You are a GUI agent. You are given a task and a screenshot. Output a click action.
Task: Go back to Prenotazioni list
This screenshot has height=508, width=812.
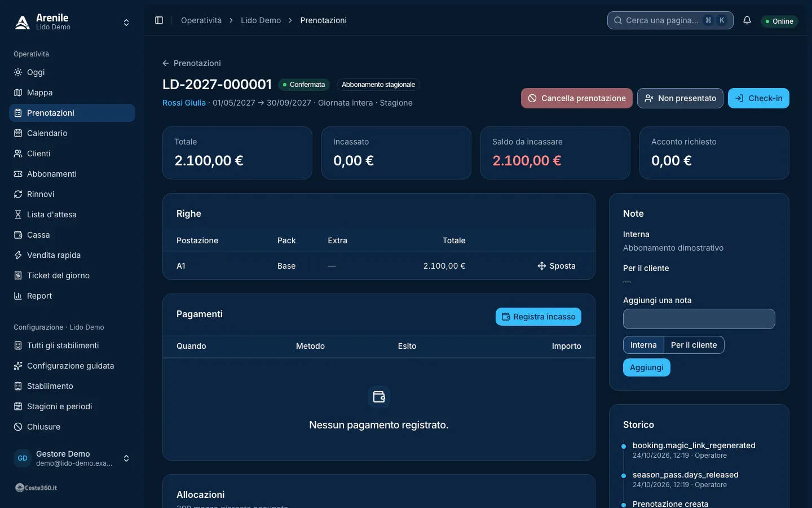click(192, 63)
